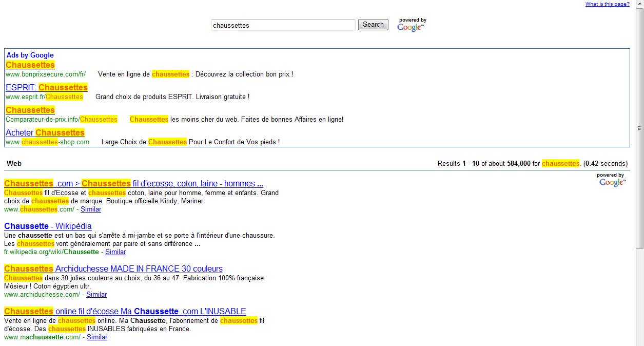Open the bonprix 'Chaussettes' ad title
Image resolution: width=644 pixels, height=346 pixels.
[x=30, y=65]
